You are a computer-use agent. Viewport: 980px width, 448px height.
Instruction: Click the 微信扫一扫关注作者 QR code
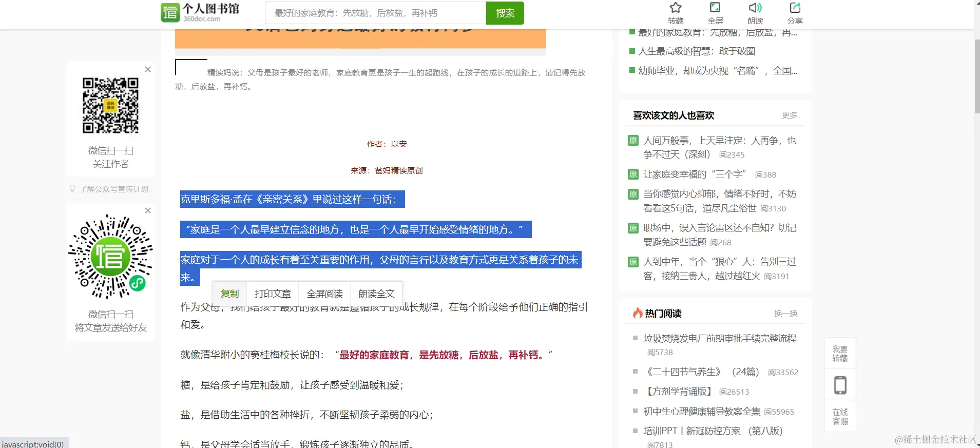[110, 106]
